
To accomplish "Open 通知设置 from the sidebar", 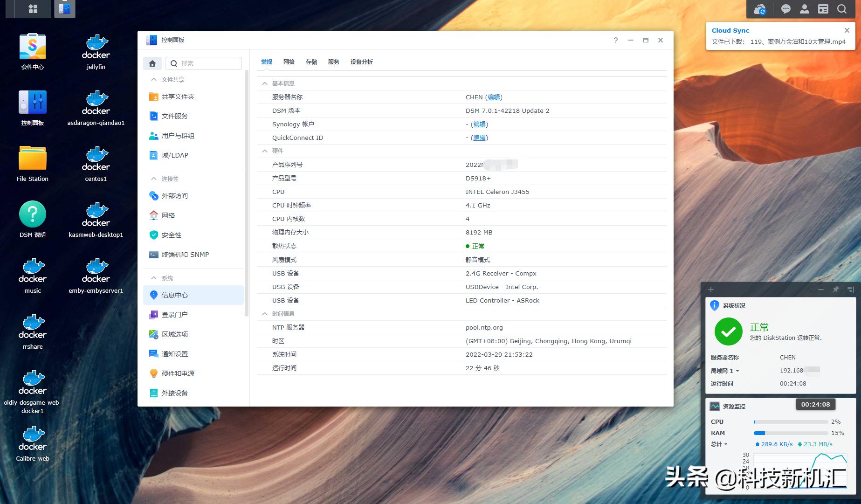I will pos(174,353).
